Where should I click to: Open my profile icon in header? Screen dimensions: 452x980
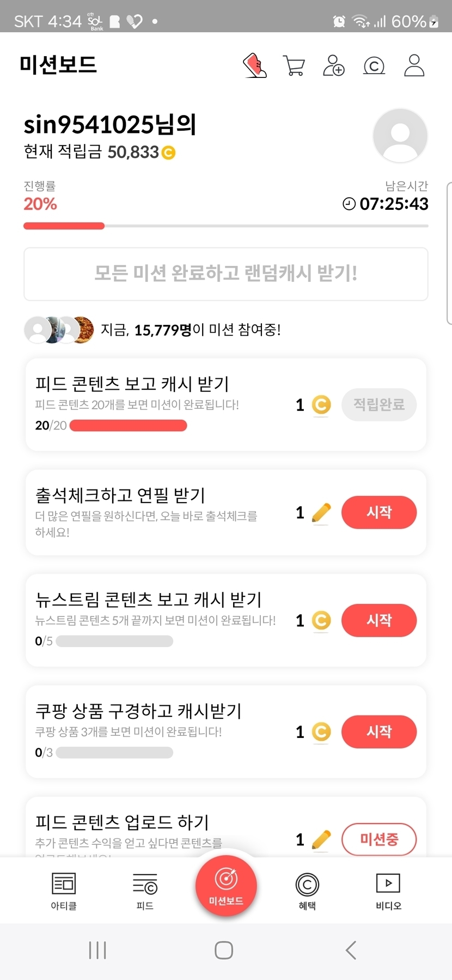(414, 65)
